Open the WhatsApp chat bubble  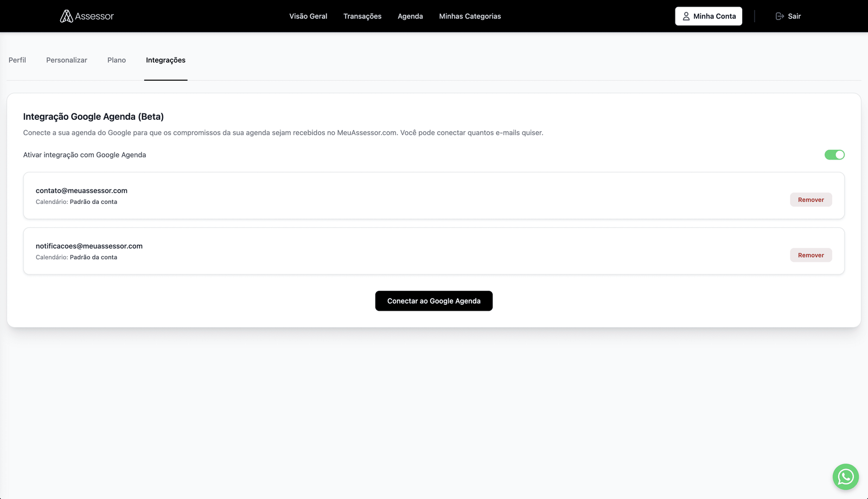[x=845, y=477]
